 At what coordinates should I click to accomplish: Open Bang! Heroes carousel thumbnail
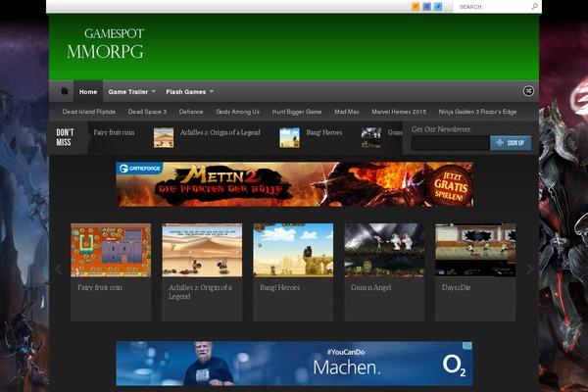click(293, 250)
